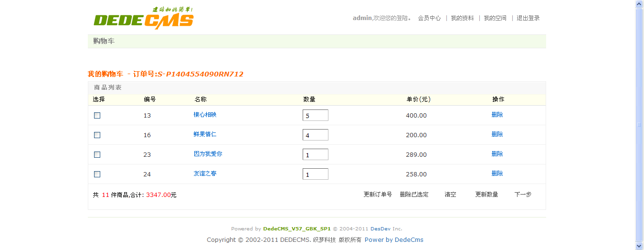Image resolution: width=644 pixels, height=250 pixels.
Task: Click the scrollbar up arrow
Action: pos(639,4)
